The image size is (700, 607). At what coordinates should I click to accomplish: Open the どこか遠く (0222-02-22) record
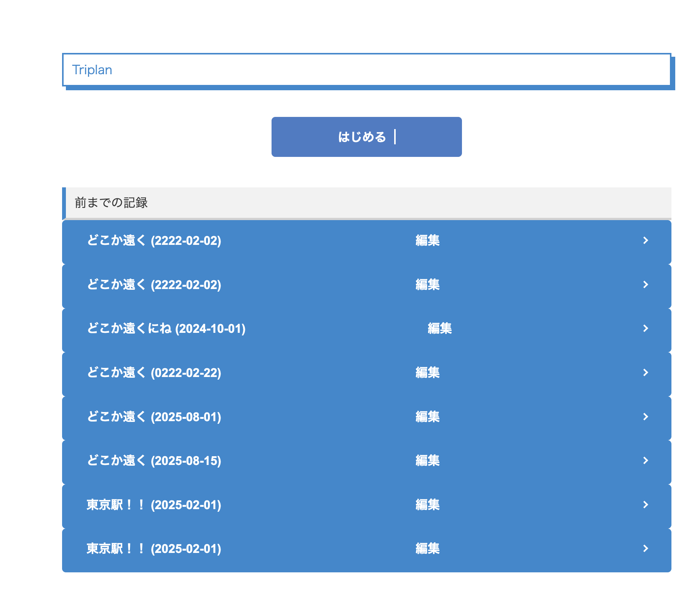tap(154, 372)
